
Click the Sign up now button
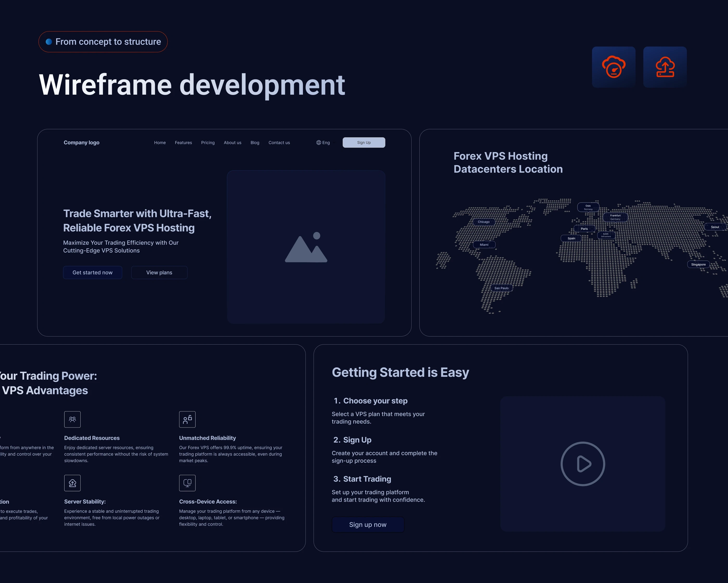(x=368, y=524)
